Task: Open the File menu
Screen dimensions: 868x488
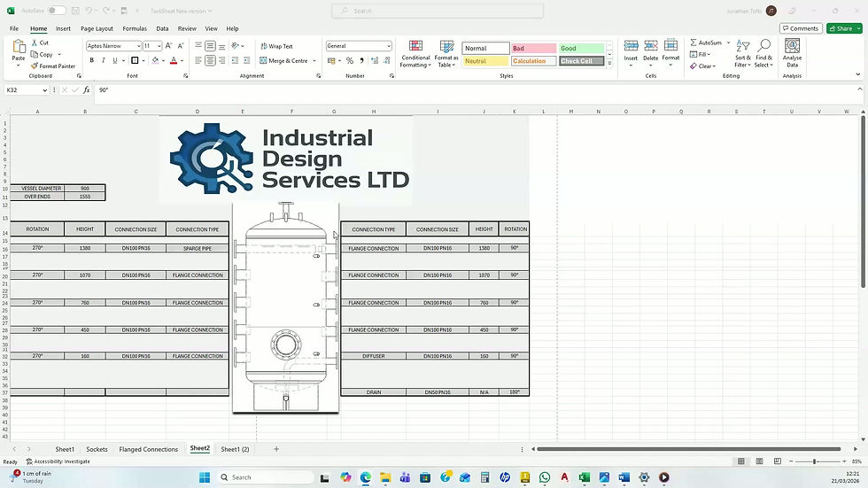Action: (14, 28)
